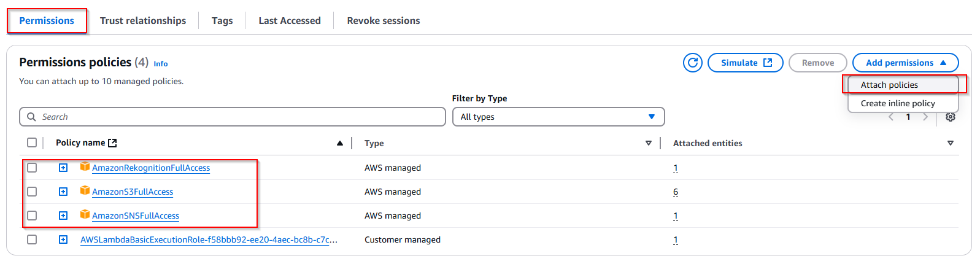Image resolution: width=980 pixels, height=261 pixels.
Task: Open the AmazonSNSFullAccess policy link
Action: (136, 216)
